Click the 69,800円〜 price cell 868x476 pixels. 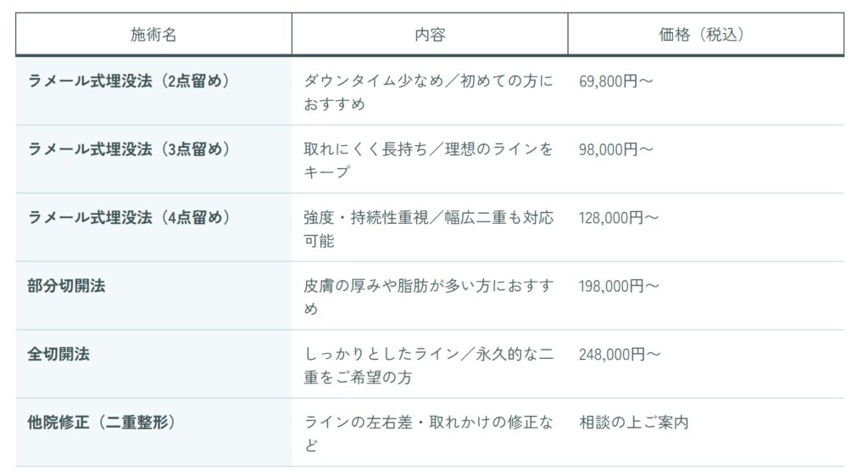pos(616,81)
